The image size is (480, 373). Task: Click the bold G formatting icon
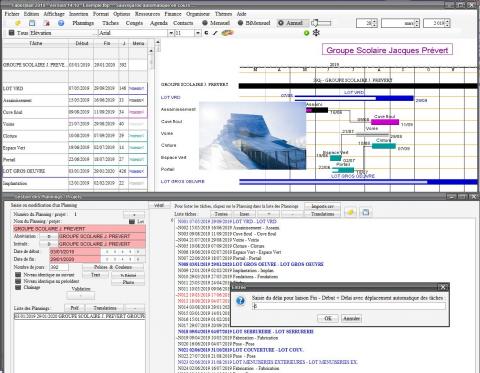pyautogui.click(x=206, y=33)
